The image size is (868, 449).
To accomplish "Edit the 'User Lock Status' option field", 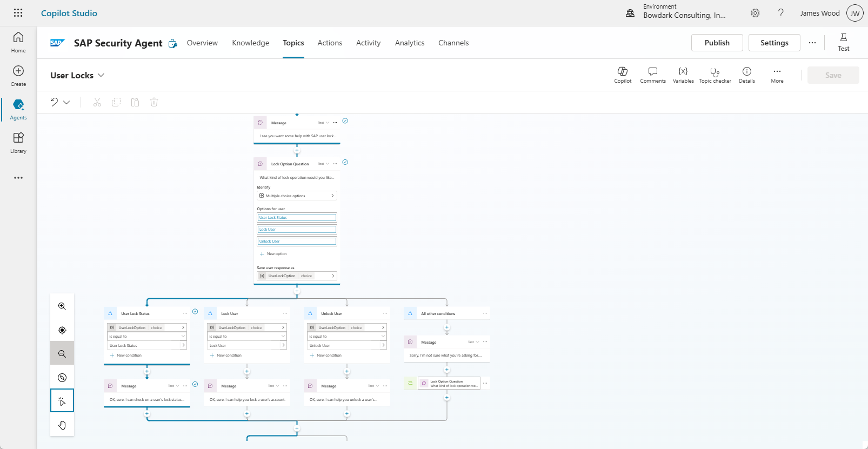I will pyautogui.click(x=297, y=218).
